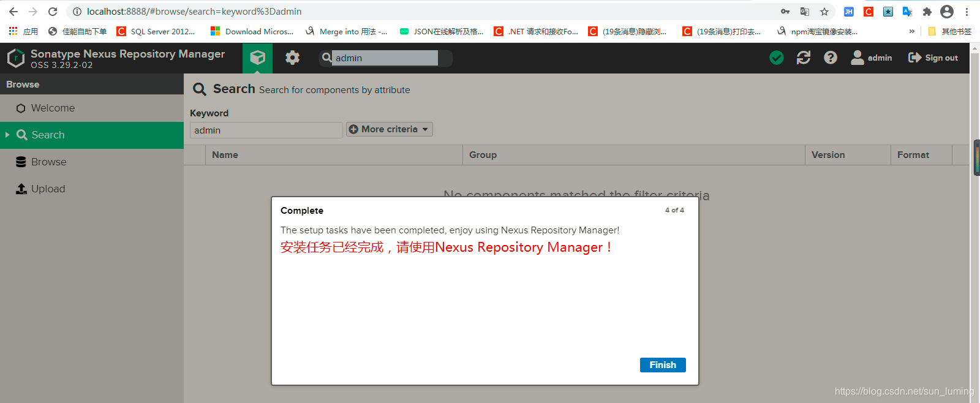980x403 pixels.
Task: Click the browser address bar URL
Action: click(x=194, y=12)
